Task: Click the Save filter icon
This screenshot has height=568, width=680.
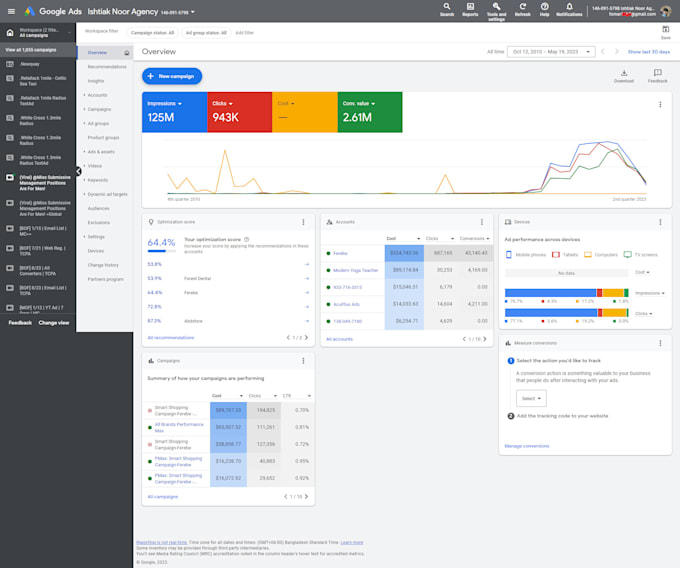Action: 666,32
